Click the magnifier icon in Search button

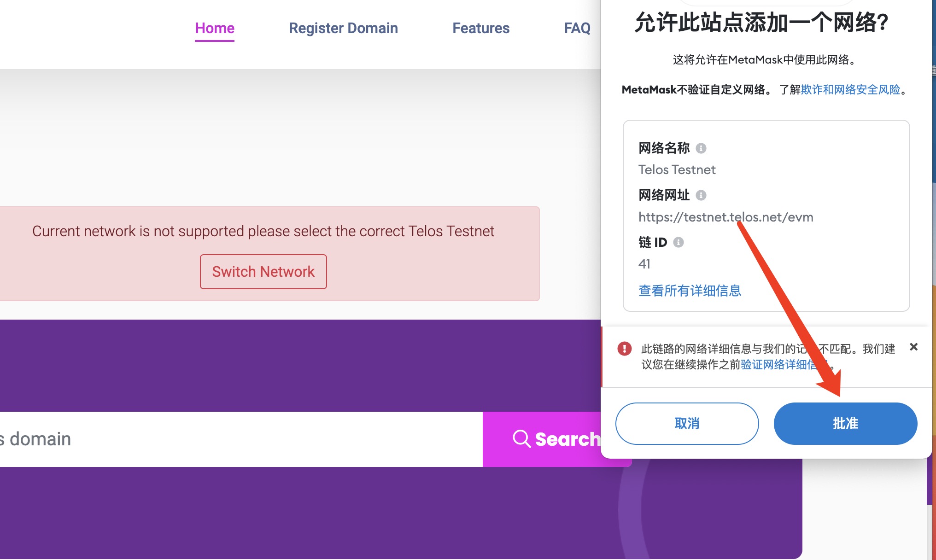tap(521, 439)
